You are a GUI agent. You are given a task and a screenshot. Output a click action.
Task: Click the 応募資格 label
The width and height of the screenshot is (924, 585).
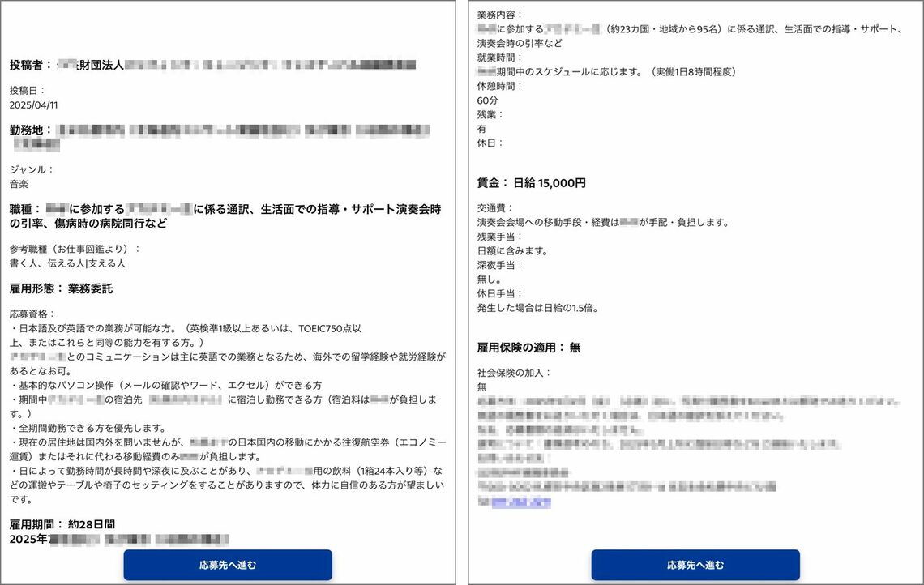[32, 314]
